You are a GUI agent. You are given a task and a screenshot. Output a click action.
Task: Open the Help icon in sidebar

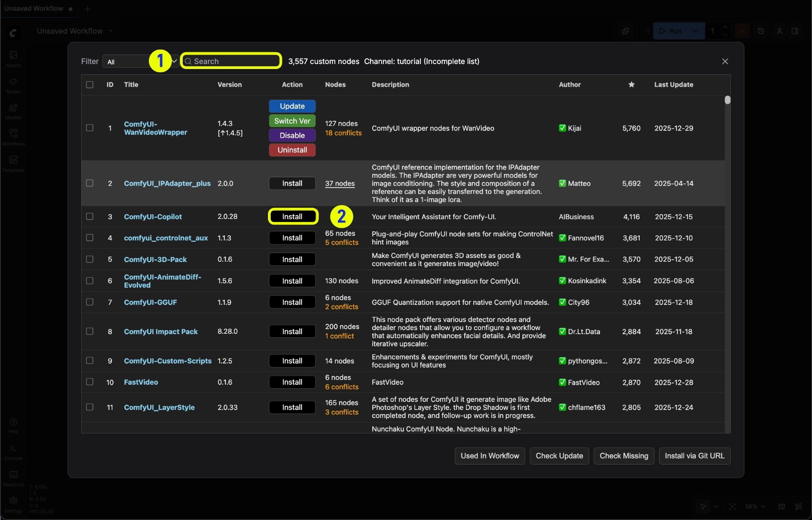coord(13,425)
